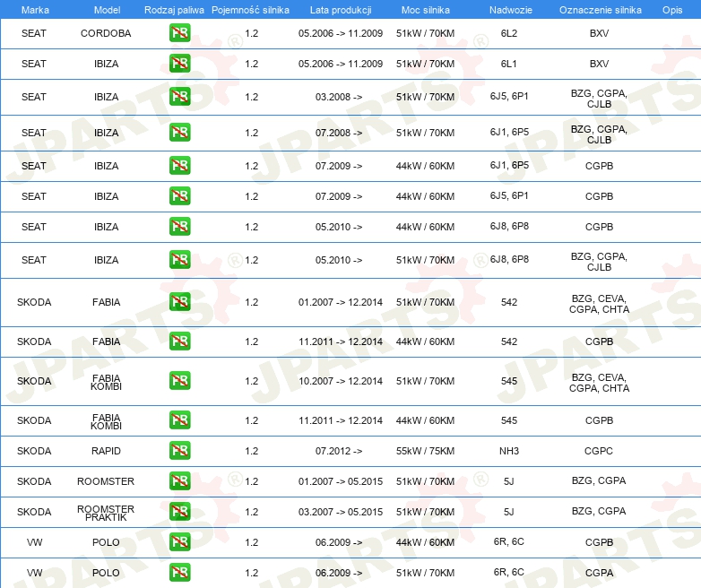Select the RAPID model cell
Image resolution: width=701 pixels, height=588 pixels.
[x=106, y=451]
